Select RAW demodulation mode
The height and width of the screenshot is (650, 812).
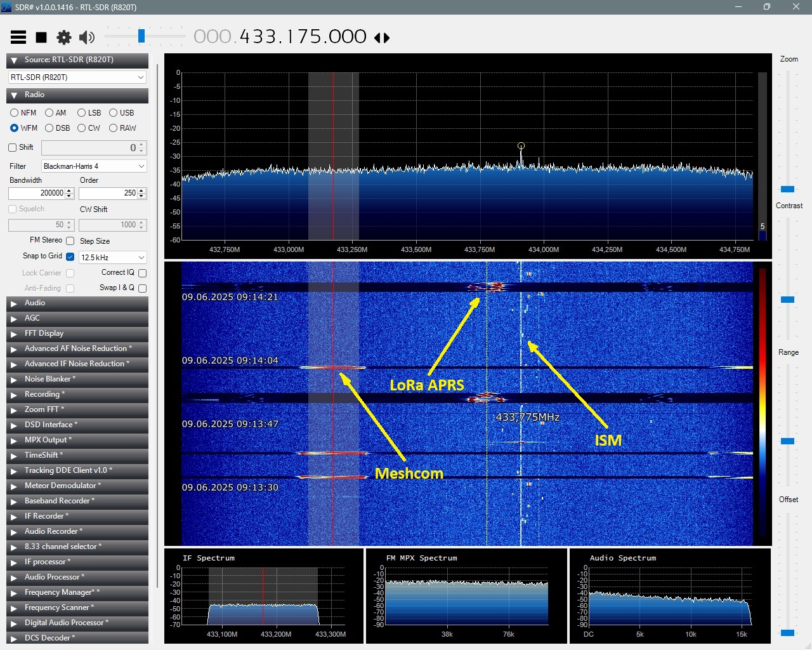tap(113, 128)
